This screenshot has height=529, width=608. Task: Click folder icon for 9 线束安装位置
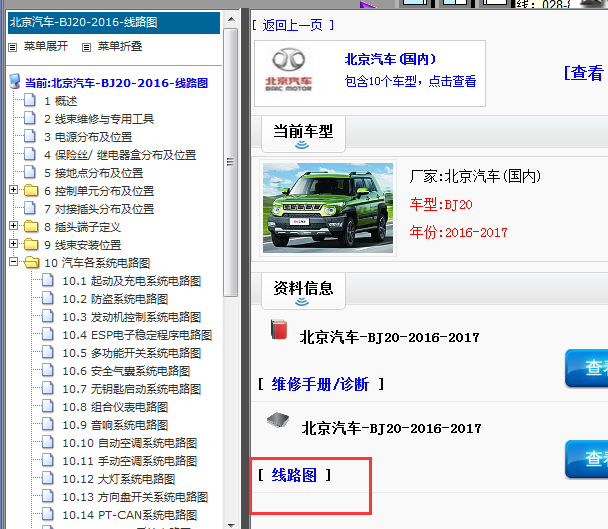(x=31, y=244)
